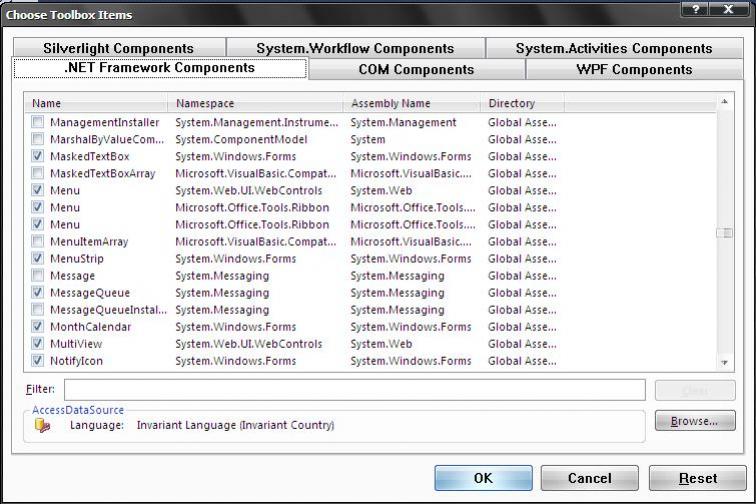The width and height of the screenshot is (756, 504).
Task: Click the Reset button
Action: 698,478
